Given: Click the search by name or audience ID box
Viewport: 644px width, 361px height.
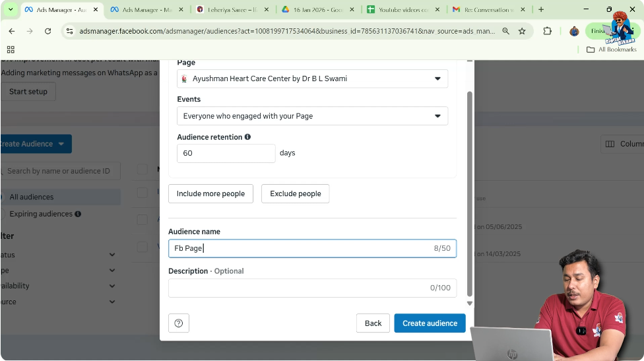Looking at the screenshot, I should (61, 171).
